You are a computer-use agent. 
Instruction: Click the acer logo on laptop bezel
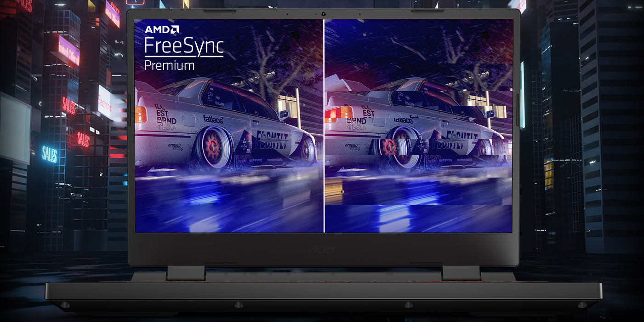(324, 249)
